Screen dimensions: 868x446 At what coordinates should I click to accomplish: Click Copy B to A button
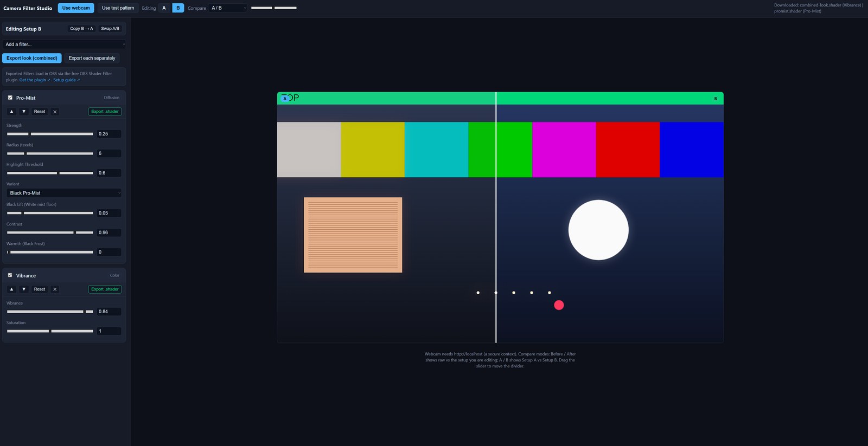pyautogui.click(x=81, y=29)
